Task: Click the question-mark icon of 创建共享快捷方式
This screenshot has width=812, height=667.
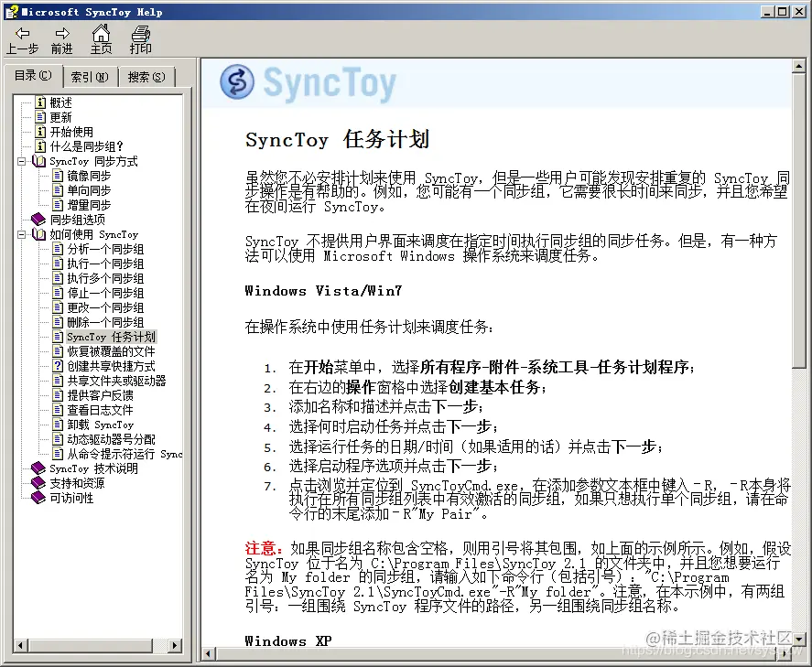Action: click(58, 366)
